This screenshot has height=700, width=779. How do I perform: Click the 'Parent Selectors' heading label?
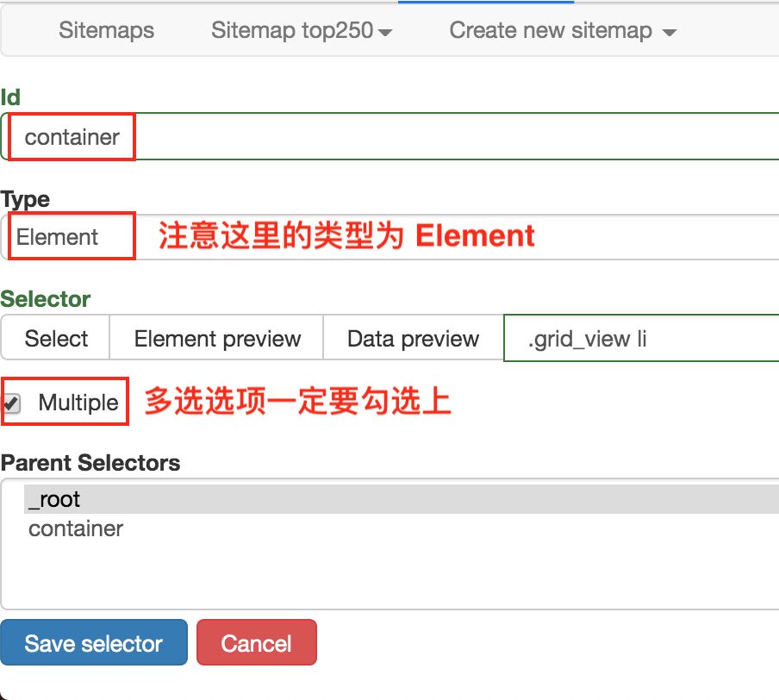[90, 463]
